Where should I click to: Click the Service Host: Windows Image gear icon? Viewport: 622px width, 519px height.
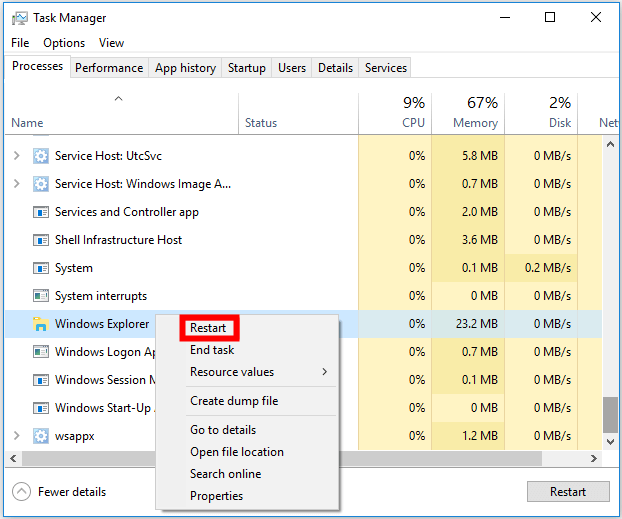[x=40, y=184]
